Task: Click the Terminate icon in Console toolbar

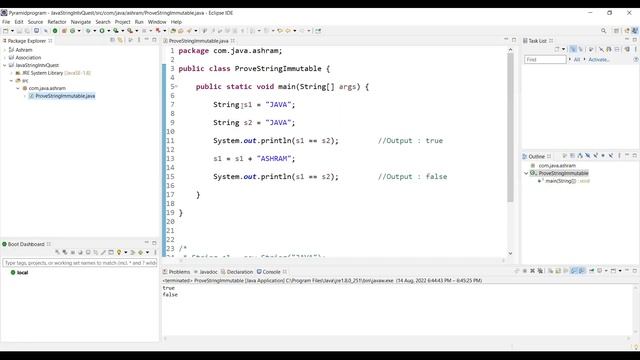Action: coord(525,271)
